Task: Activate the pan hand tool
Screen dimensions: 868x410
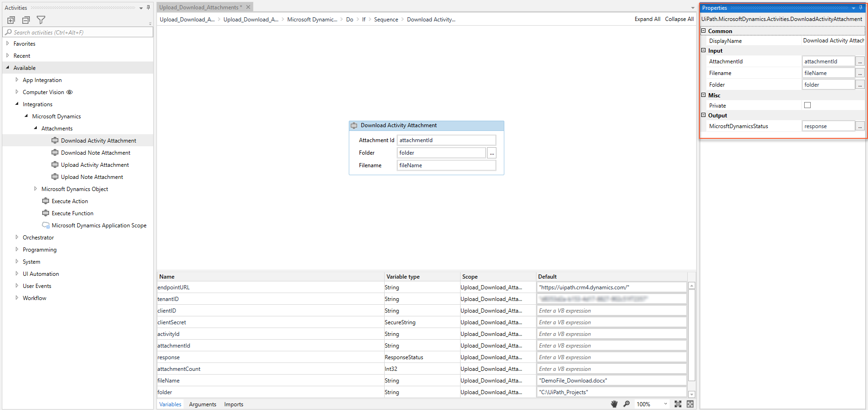Action: [614, 404]
